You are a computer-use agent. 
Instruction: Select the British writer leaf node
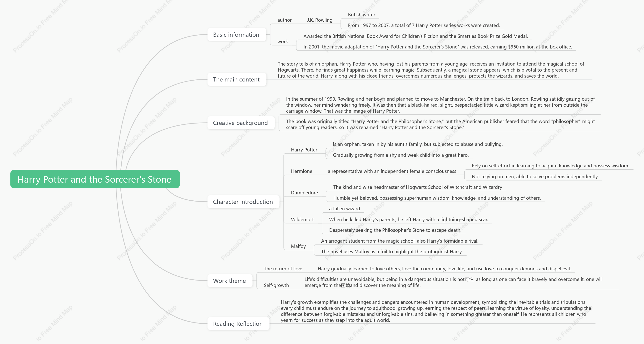tap(362, 15)
